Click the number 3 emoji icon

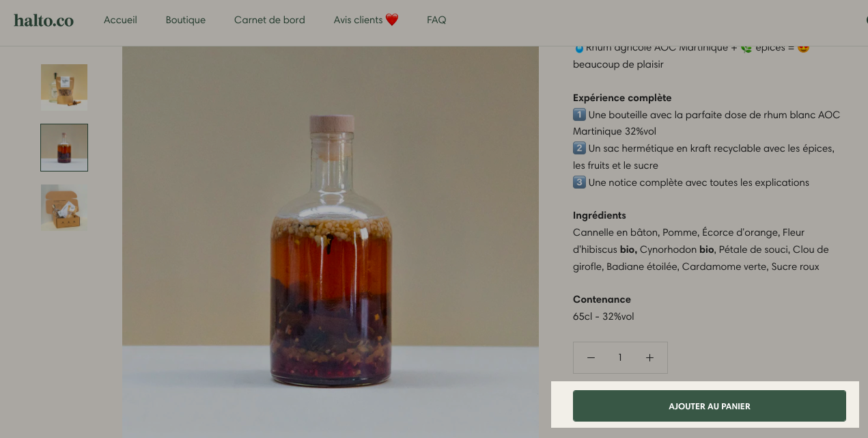click(579, 182)
